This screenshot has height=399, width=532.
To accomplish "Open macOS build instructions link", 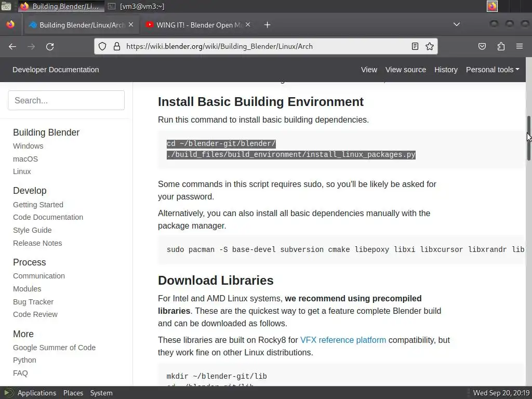I will (25, 159).
